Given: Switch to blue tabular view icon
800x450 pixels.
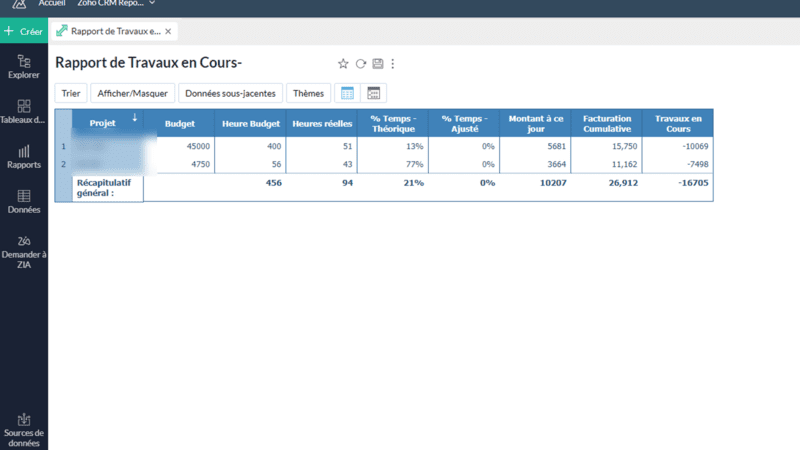Looking at the screenshot, I should (347, 93).
